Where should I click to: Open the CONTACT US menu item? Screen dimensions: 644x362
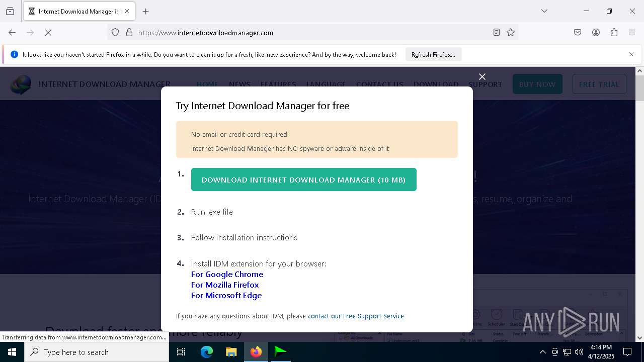(x=380, y=84)
